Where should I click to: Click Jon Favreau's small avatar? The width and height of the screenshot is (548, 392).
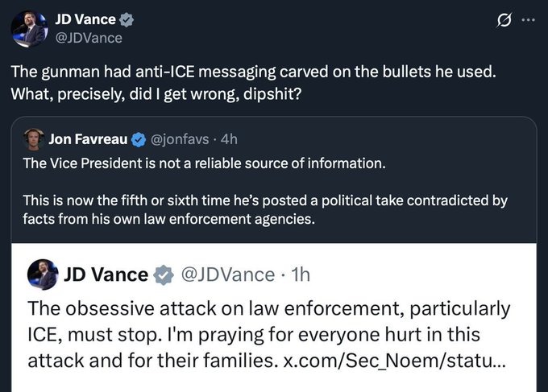[33, 139]
